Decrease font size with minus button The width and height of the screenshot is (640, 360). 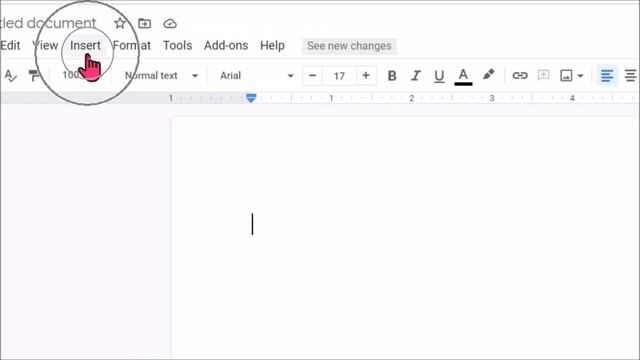click(x=313, y=76)
